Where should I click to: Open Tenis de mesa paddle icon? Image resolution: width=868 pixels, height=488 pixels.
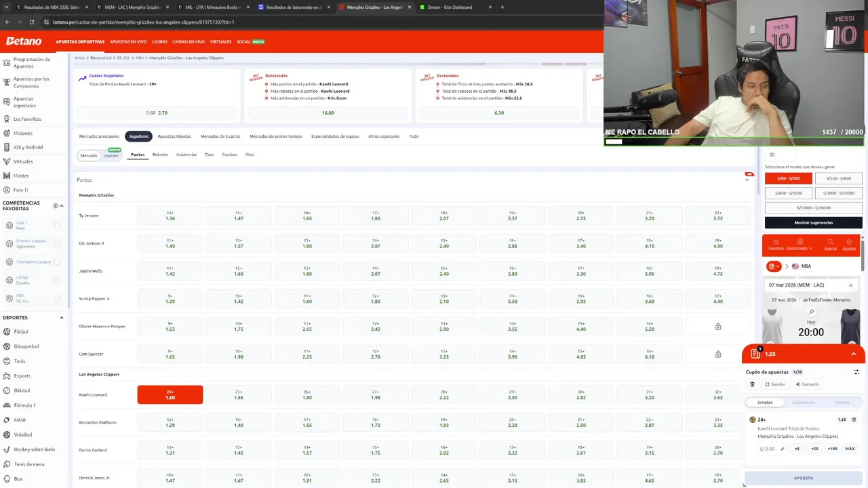coord(6,464)
